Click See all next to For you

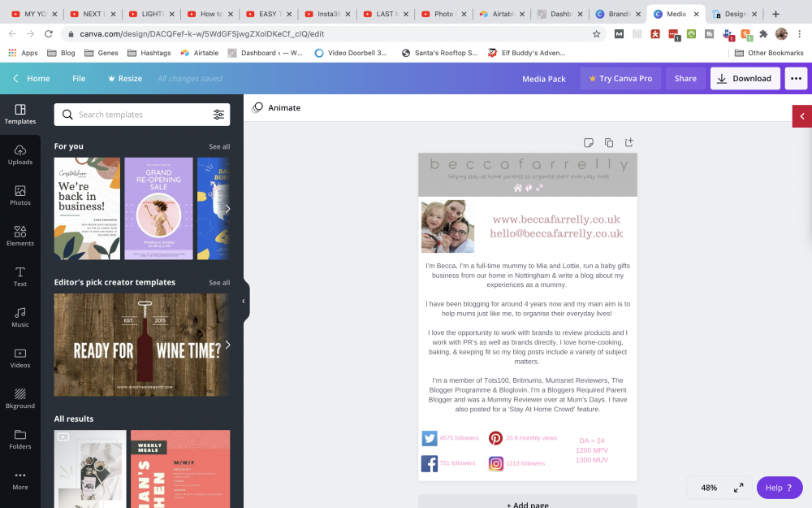tap(219, 146)
